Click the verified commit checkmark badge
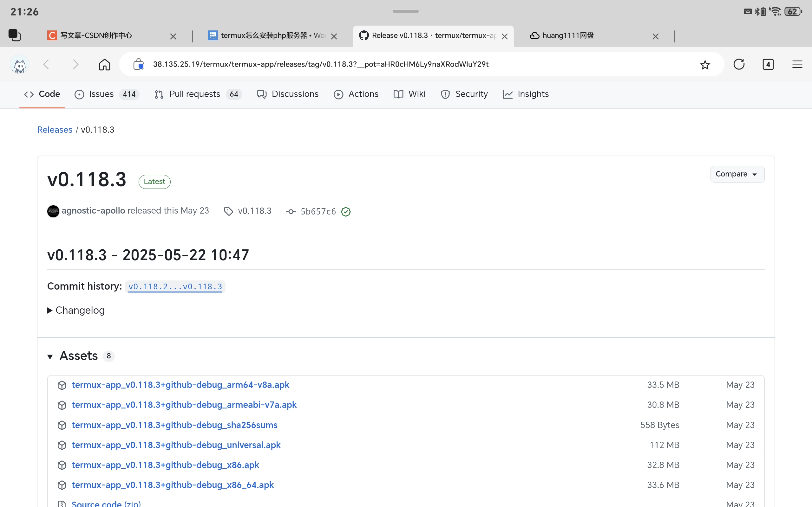Viewport: 812px width, 507px height. point(346,212)
